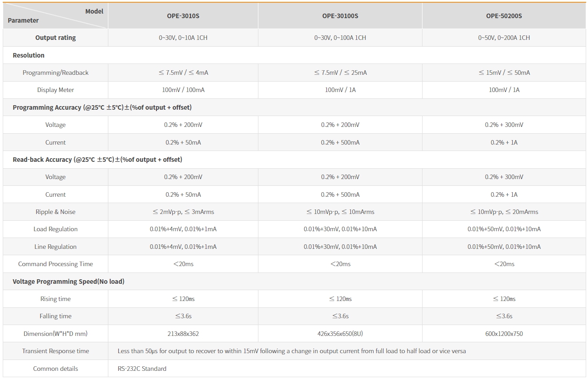
Task: Click the 600x1200x750 dimension value
Action: click(504, 334)
